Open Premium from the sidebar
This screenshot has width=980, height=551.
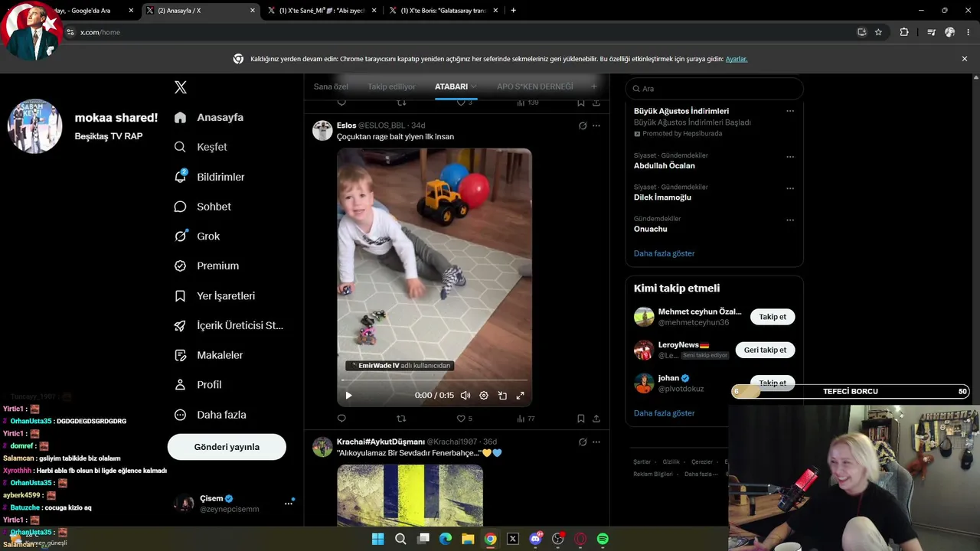(x=207, y=266)
